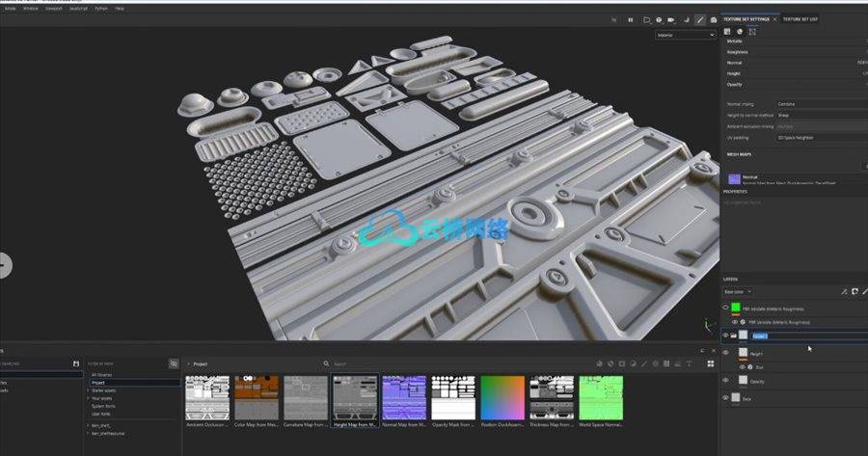Image resolution: width=868 pixels, height=456 pixels.
Task: Open the Python menu
Action: (100, 8)
